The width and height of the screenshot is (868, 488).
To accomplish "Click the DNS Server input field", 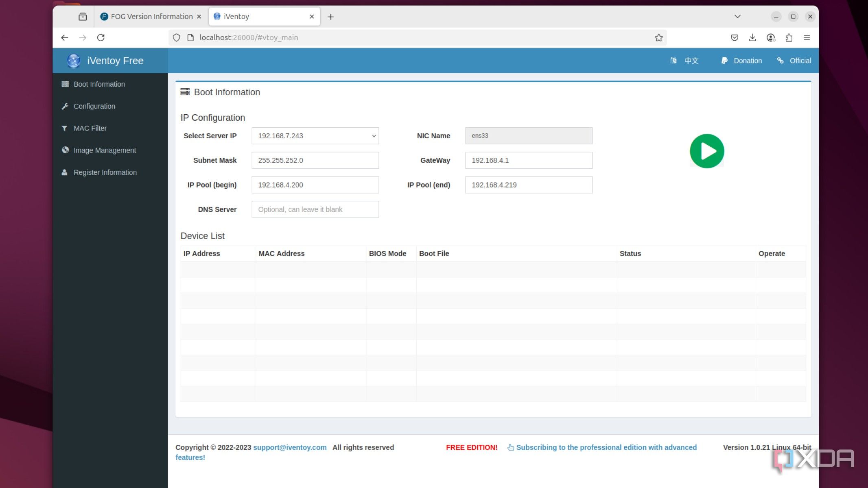I will click(315, 209).
